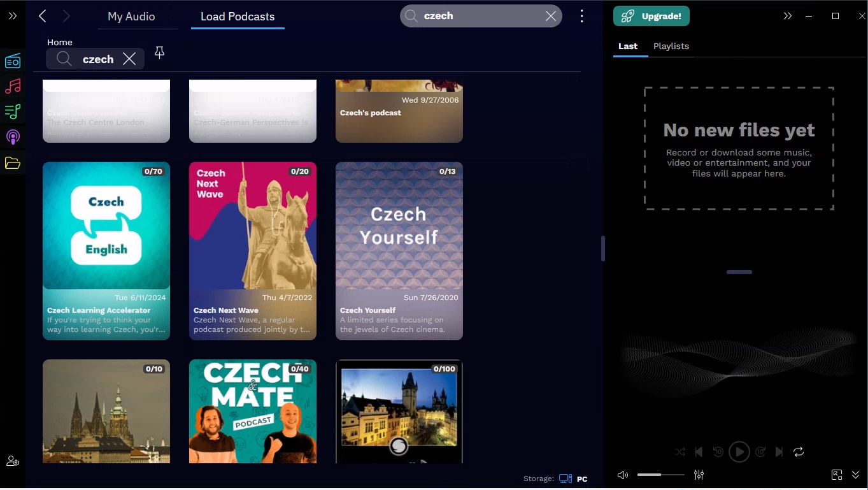
Task: Clear the czech text in top search bar
Action: pos(551,17)
